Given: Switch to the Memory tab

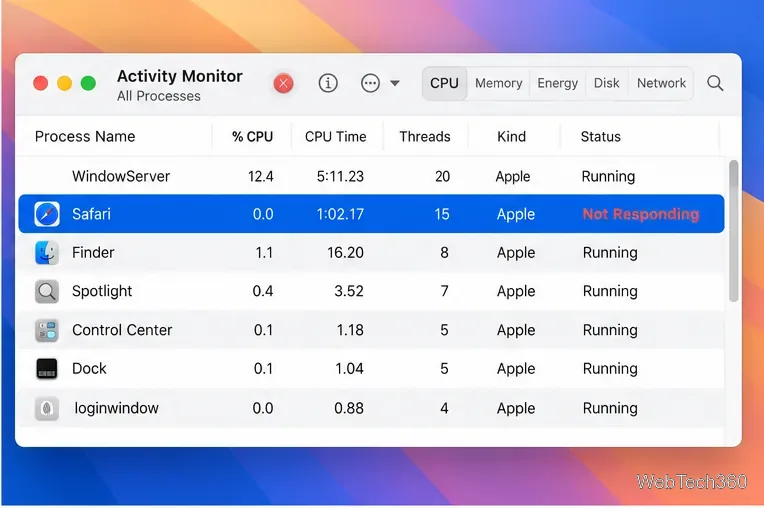Looking at the screenshot, I should [x=498, y=83].
